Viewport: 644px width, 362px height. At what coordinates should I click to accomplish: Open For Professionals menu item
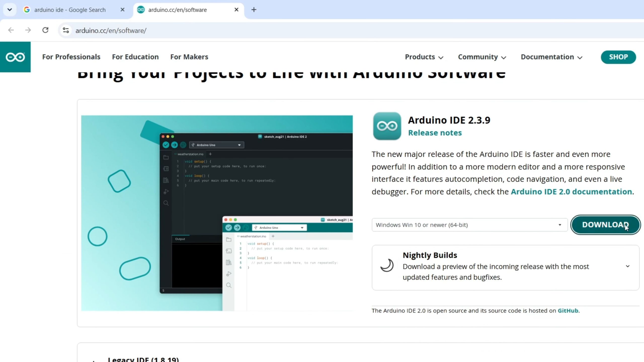click(71, 57)
